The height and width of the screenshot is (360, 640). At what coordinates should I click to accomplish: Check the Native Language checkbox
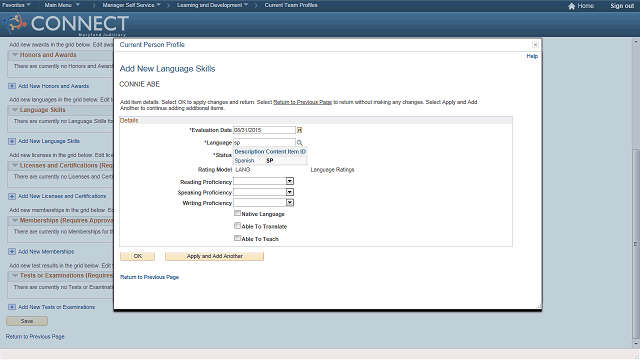(237, 213)
